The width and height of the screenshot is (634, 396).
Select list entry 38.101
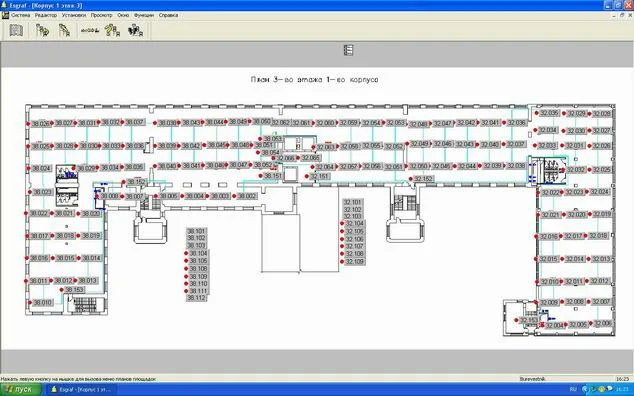click(197, 231)
